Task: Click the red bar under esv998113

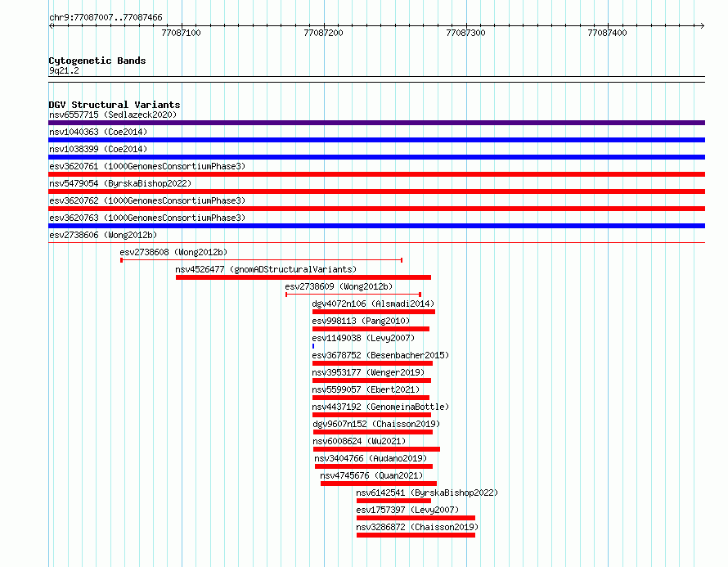Action: click(x=371, y=329)
